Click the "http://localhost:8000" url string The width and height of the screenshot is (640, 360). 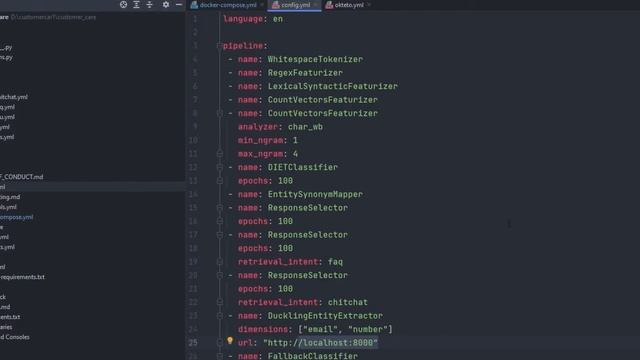(320, 342)
